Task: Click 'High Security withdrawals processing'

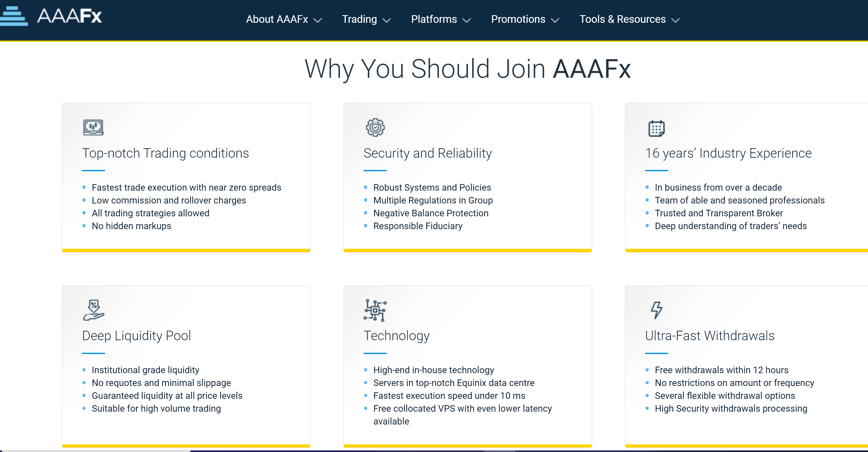Action: 731,409
